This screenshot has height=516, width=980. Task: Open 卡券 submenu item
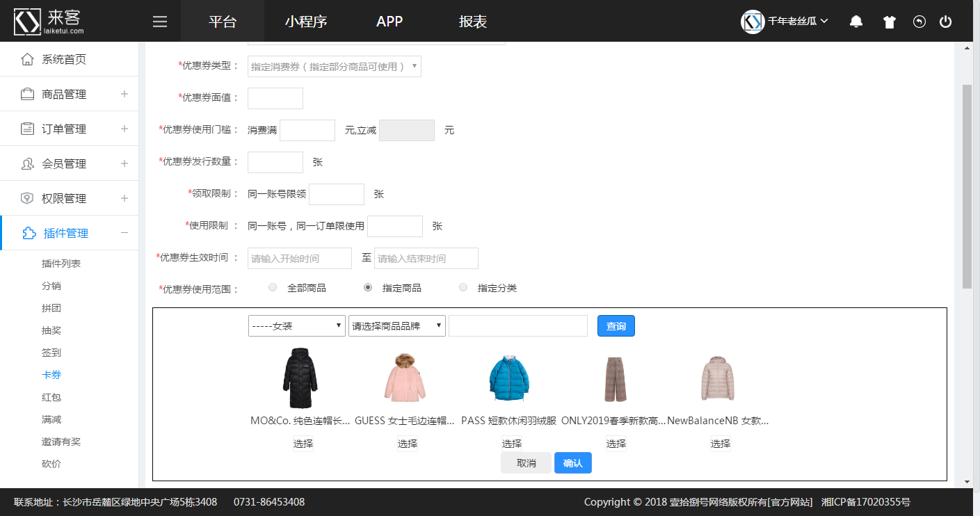[51, 375]
